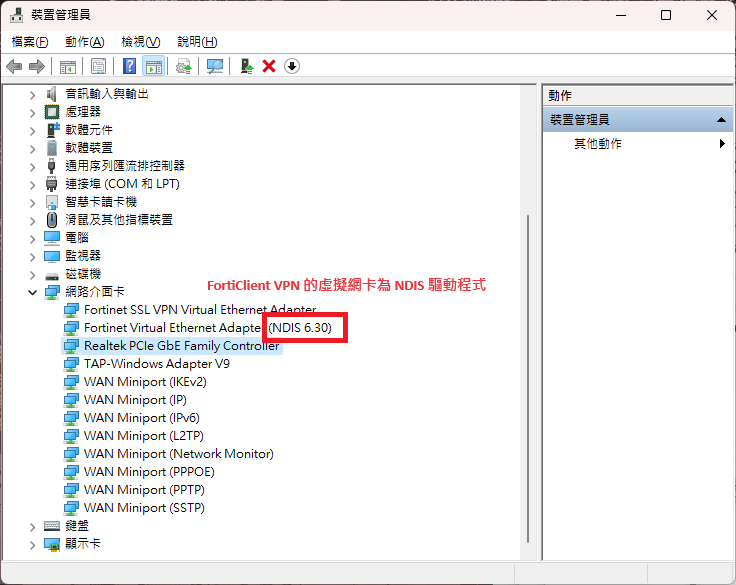The height and width of the screenshot is (585, 736).
Task: Click the back arrow toolbar icon
Action: click(14, 66)
